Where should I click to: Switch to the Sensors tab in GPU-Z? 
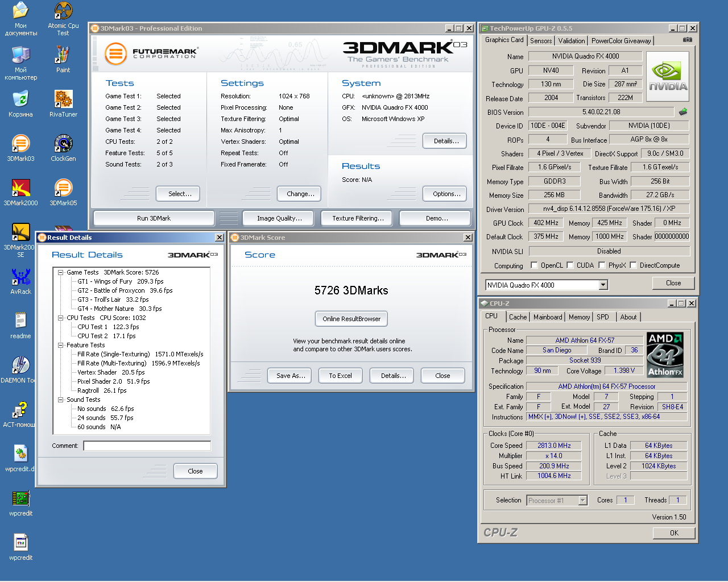[x=541, y=41]
